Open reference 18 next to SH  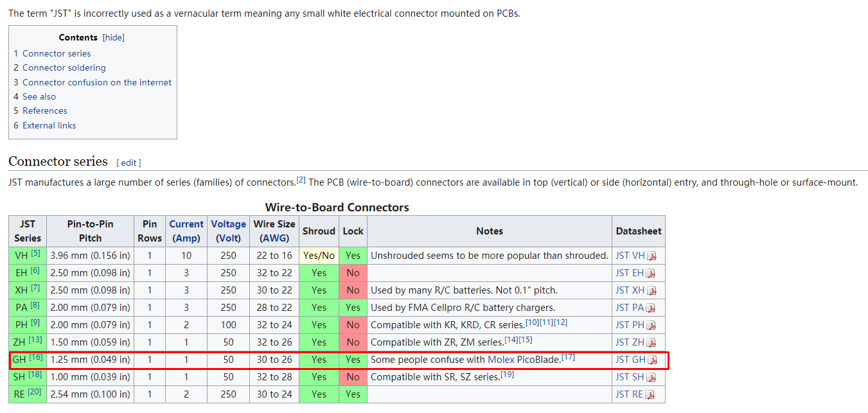35,374
